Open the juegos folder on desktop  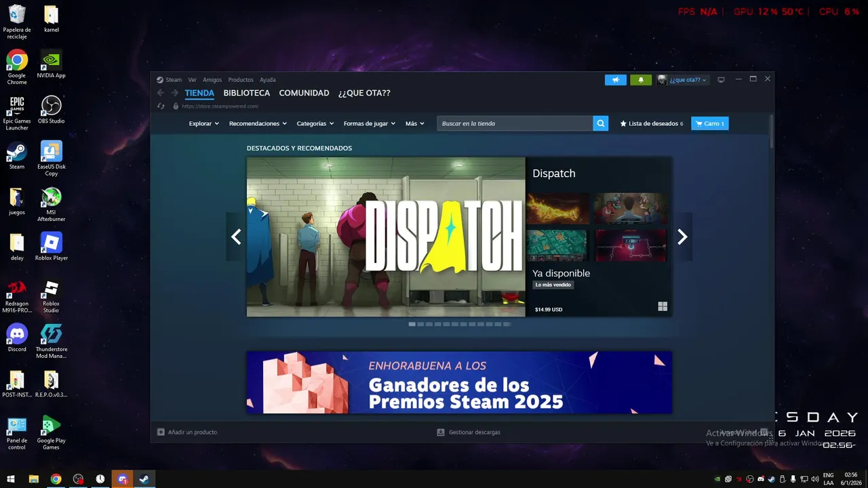click(17, 201)
